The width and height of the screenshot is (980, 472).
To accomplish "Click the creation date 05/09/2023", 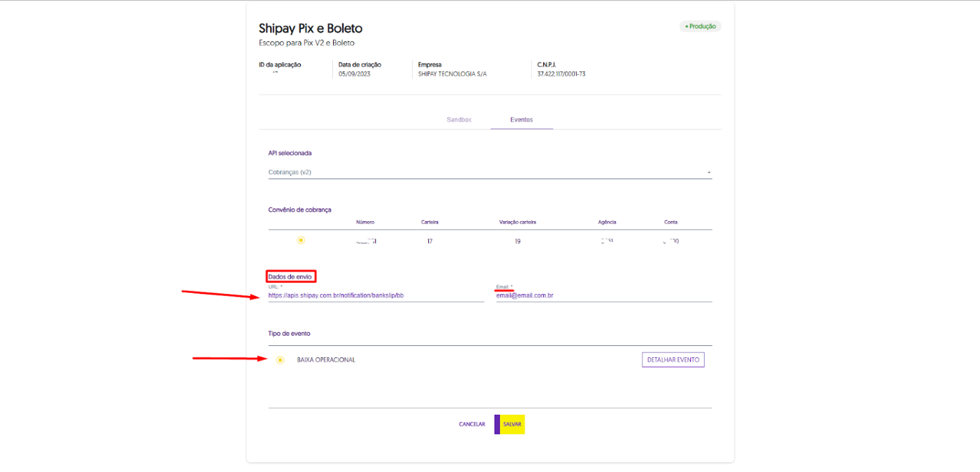I will pyautogui.click(x=355, y=74).
